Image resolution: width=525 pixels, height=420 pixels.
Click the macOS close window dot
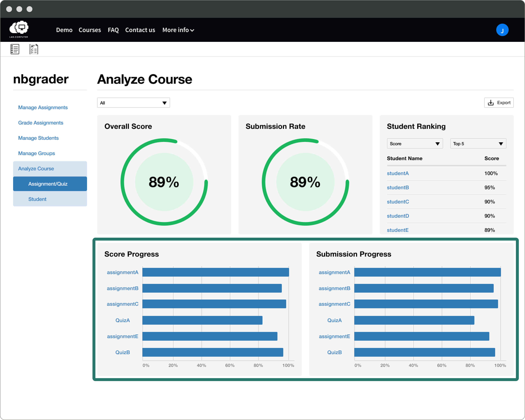click(x=9, y=9)
